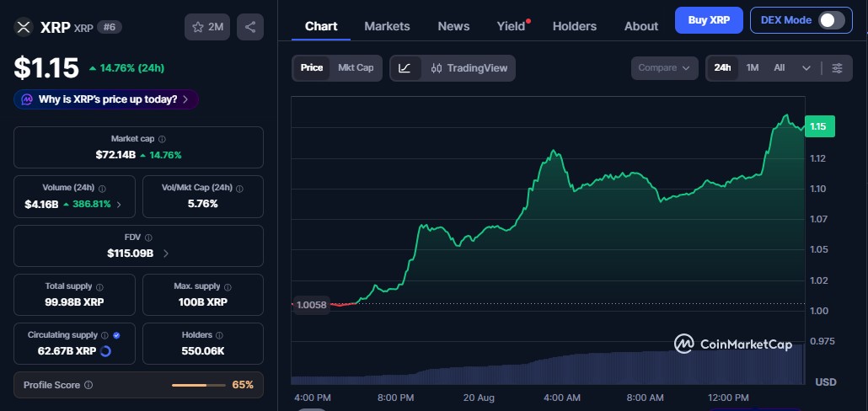This screenshot has width=868, height=411.
Task: Click the 5.76% Vol/Mkt Cap value
Action: [203, 204]
